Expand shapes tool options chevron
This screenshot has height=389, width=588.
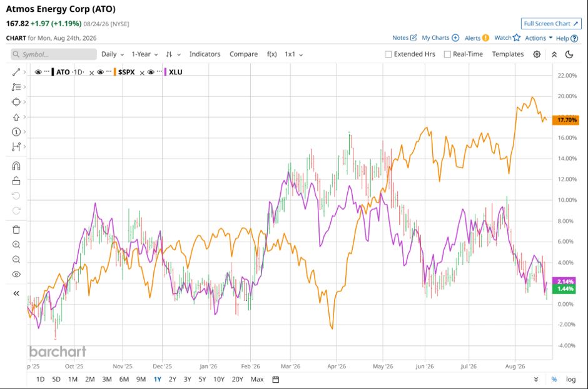tap(25, 102)
